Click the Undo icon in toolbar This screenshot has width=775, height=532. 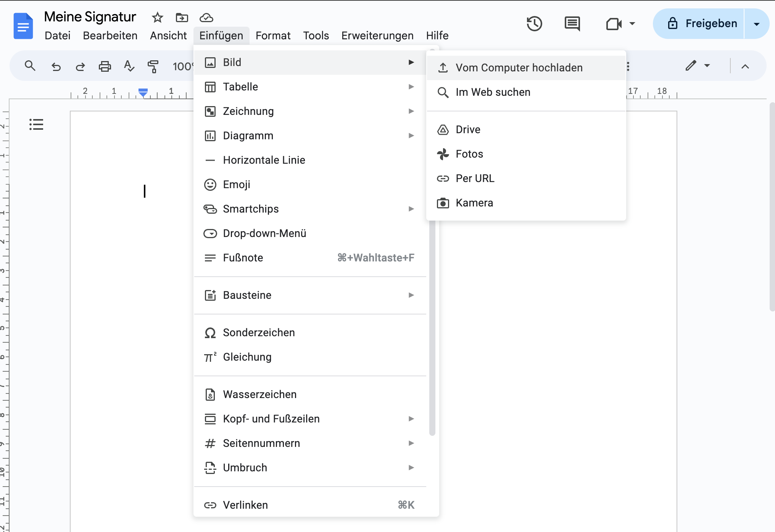click(55, 65)
